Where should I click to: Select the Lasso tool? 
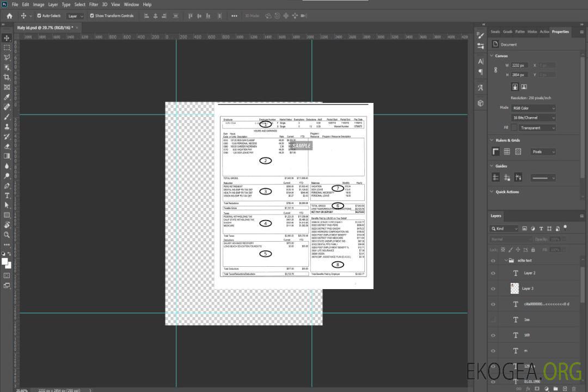pos(7,57)
